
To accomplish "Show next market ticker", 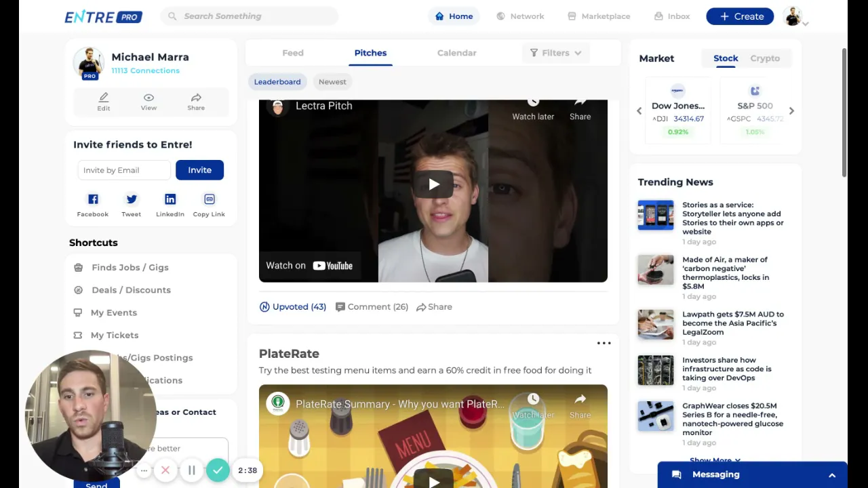I will tap(791, 110).
